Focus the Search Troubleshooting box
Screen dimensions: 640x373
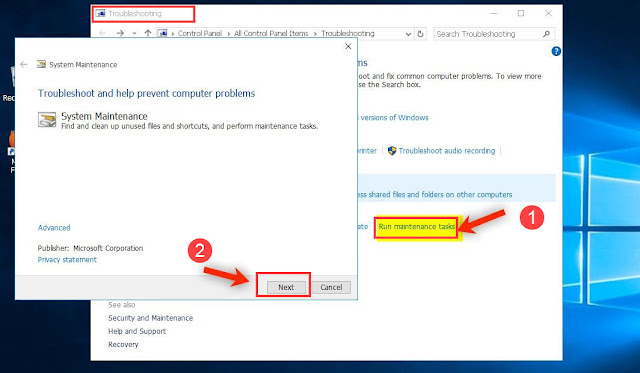tap(488, 34)
